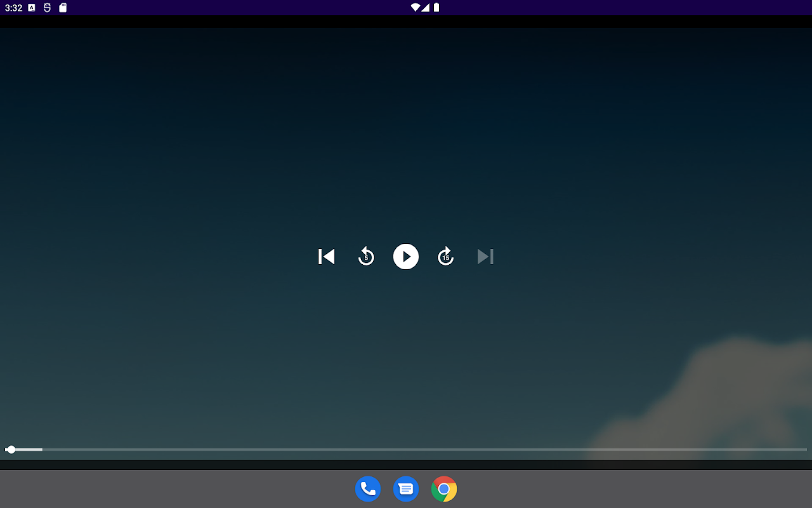Screen dimensions: 812x508
Task: Seek to the middle of the progress bar
Action: pos(406,450)
